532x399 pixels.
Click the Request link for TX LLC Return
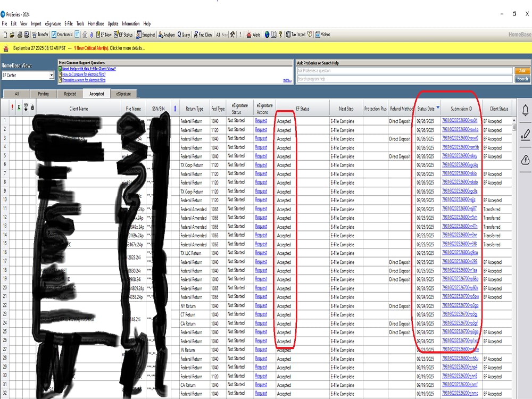(261, 253)
